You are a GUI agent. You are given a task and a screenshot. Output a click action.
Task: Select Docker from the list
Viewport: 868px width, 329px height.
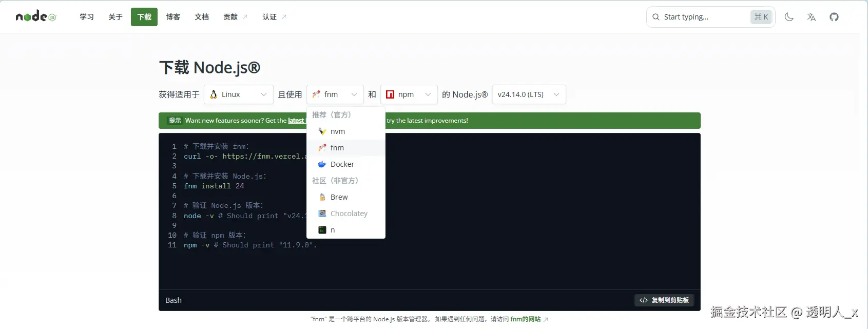pos(346,164)
